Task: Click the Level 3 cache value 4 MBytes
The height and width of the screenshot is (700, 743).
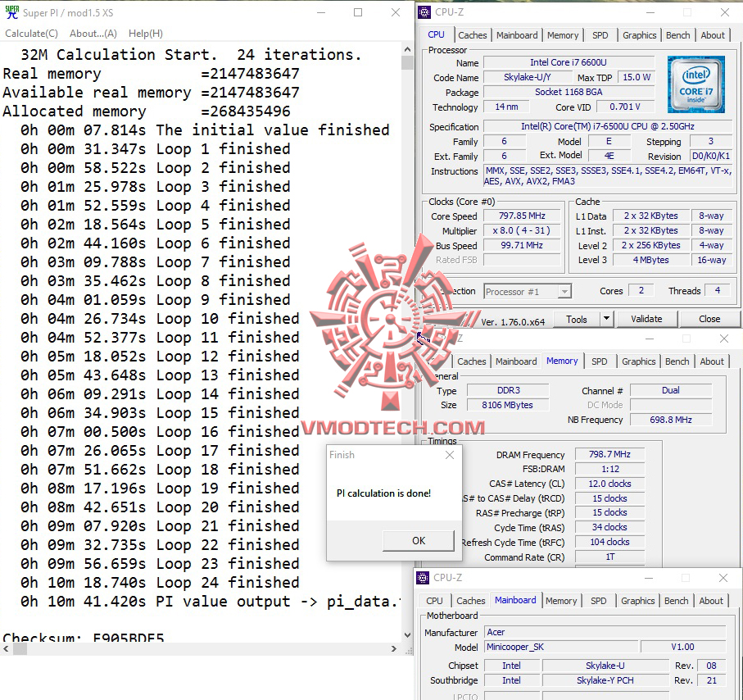Action: [x=650, y=260]
